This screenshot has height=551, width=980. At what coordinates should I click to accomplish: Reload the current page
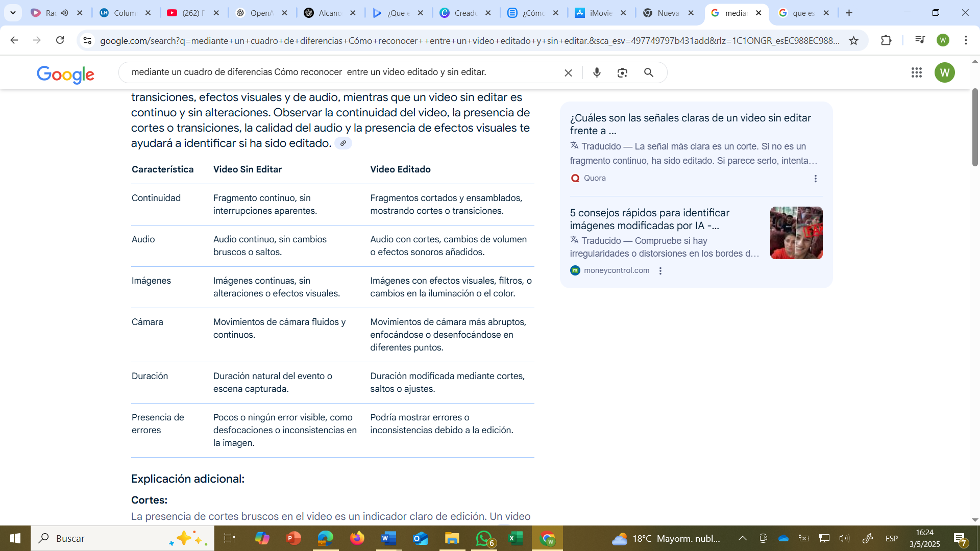60,40
